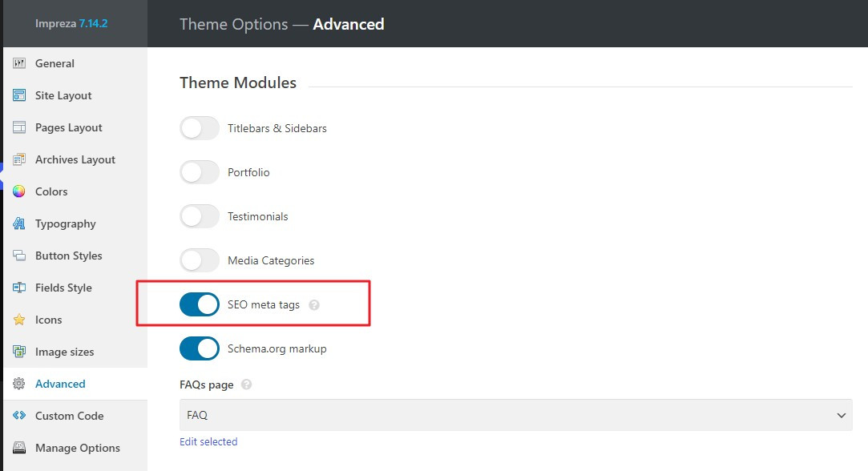Click the General sliders icon in sidebar
This screenshot has height=471, width=868.
click(x=19, y=63)
